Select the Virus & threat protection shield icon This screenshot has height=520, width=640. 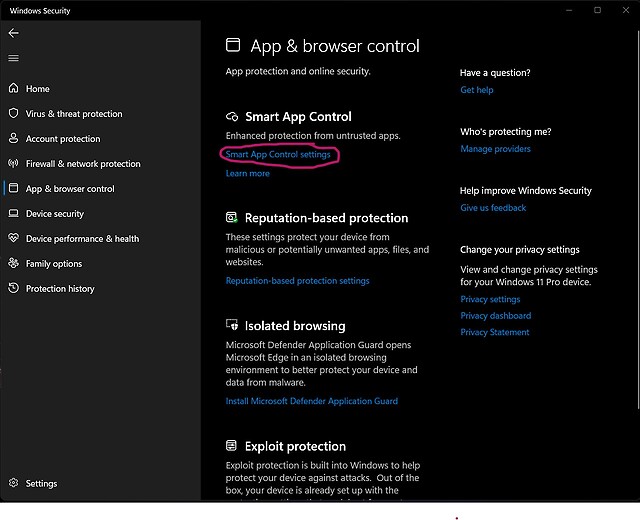(14, 114)
